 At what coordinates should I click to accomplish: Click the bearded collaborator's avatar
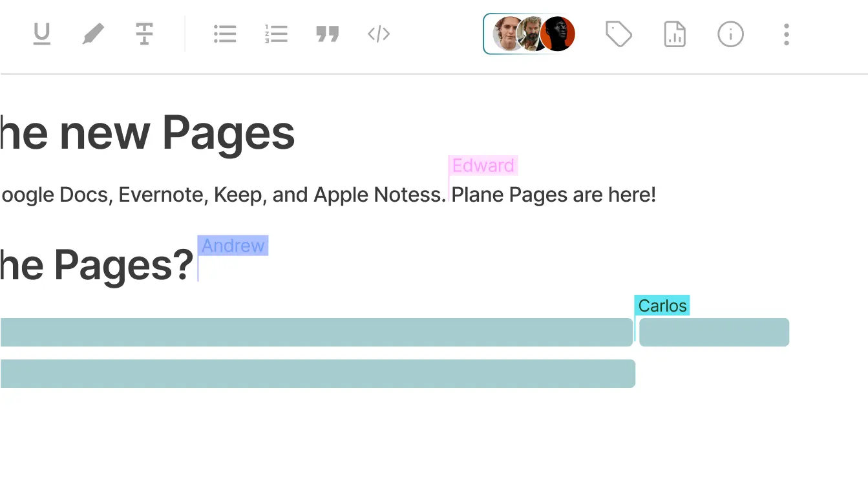pyautogui.click(x=531, y=34)
